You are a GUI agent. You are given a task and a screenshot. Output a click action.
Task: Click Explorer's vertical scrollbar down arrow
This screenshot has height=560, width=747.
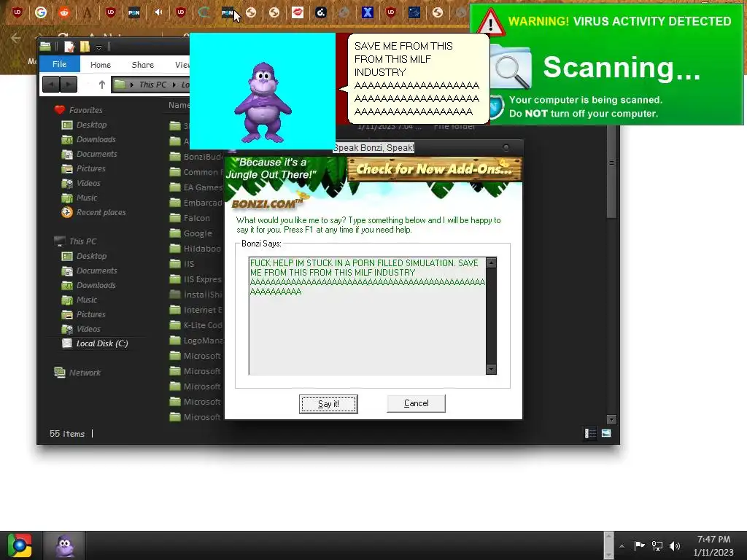[x=612, y=419]
